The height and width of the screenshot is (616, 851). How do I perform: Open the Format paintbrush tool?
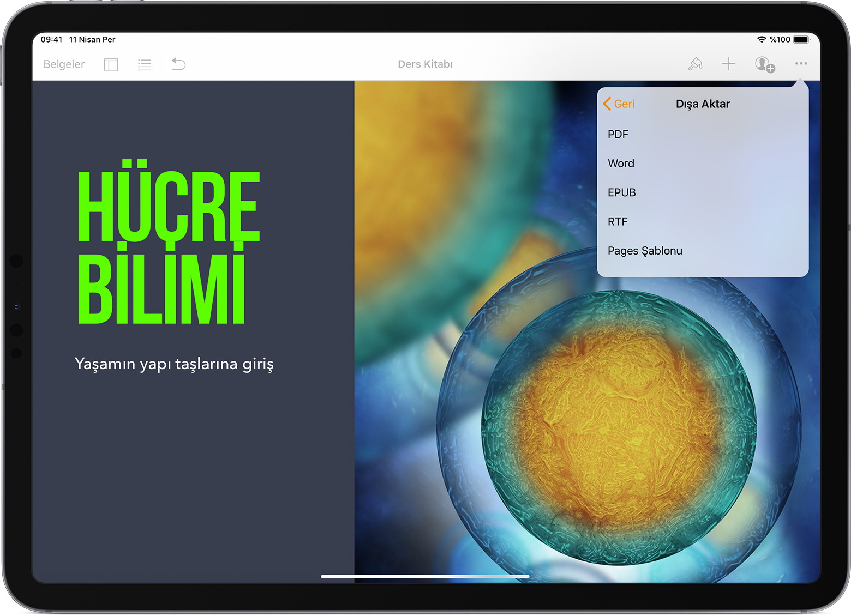[695, 64]
